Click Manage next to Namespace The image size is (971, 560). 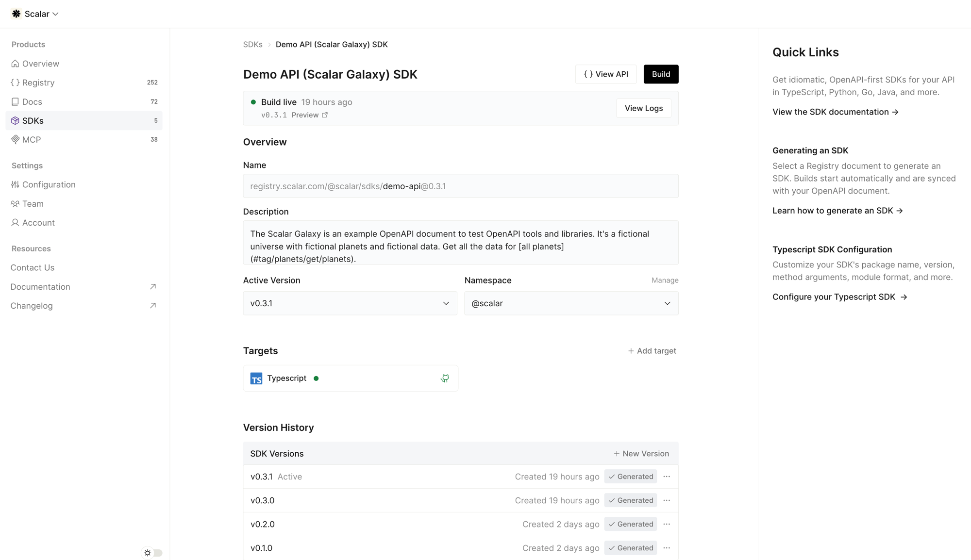pyautogui.click(x=665, y=280)
